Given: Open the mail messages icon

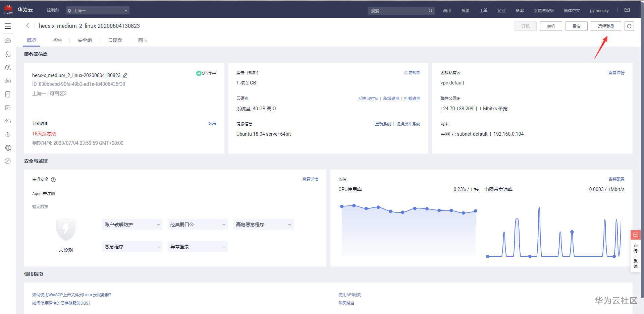Looking at the screenshot, I should tap(627, 10).
